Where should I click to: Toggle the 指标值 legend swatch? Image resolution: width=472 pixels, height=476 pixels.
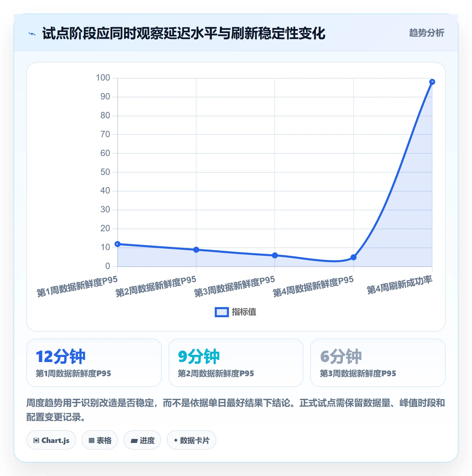(222, 312)
